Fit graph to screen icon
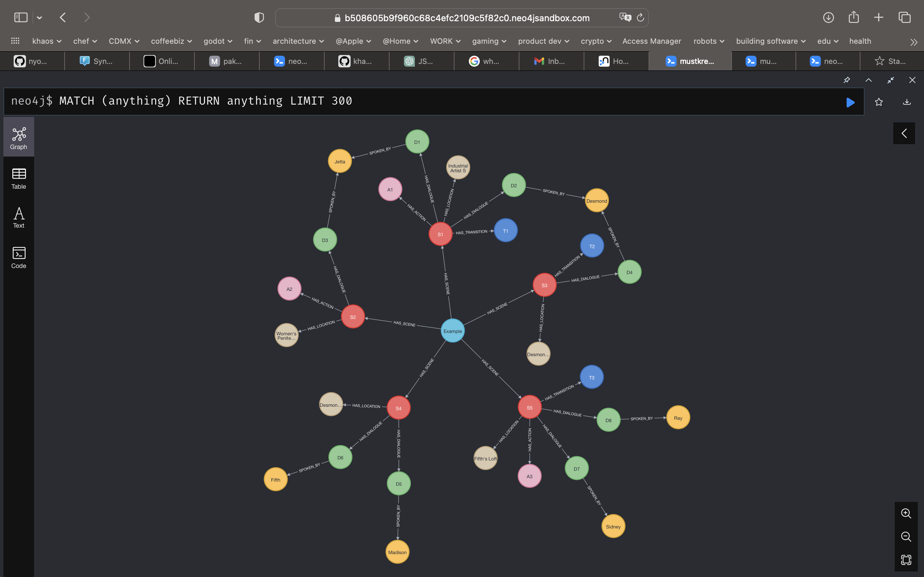 click(x=906, y=560)
